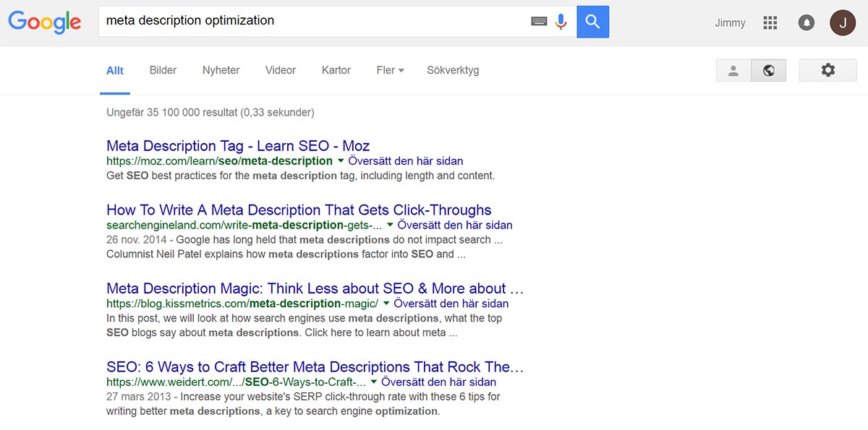Viewport: 868px width, 430px height.
Task: Switch to global results globe view
Action: 769,71
